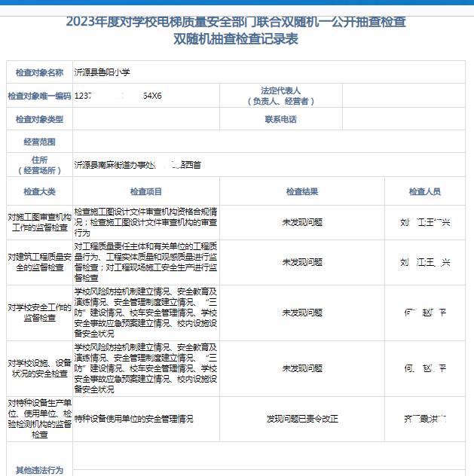
Task: Click the 特种设备使用单位的安全管理情况 item cell
Action: click(134, 418)
